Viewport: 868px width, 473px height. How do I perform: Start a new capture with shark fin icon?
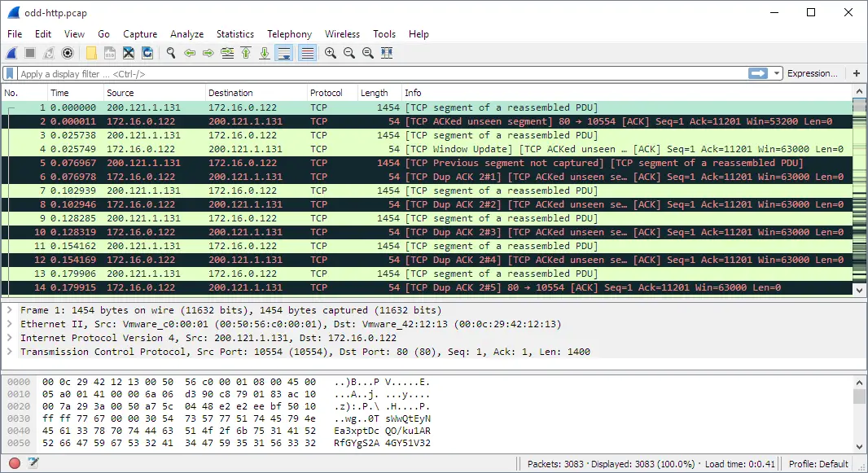click(x=12, y=53)
